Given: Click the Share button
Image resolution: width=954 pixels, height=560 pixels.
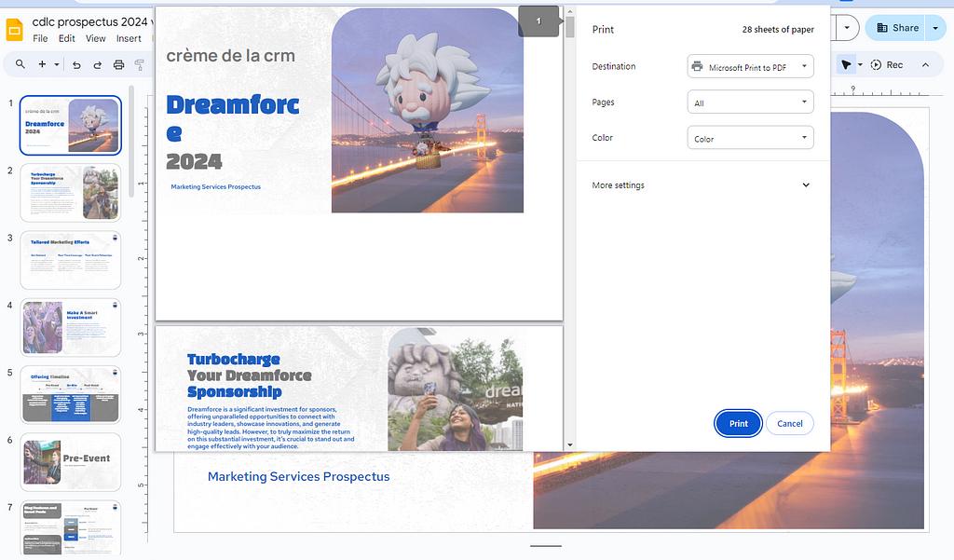Looking at the screenshot, I should [x=896, y=28].
